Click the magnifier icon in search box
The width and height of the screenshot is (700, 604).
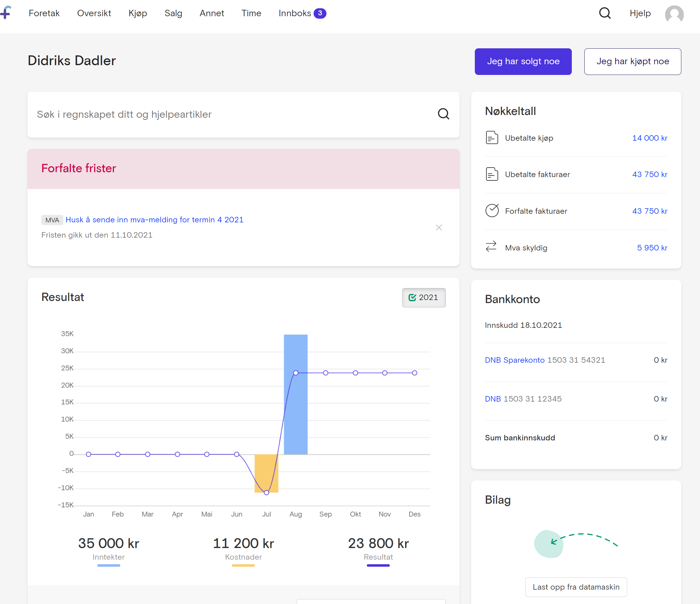444,114
